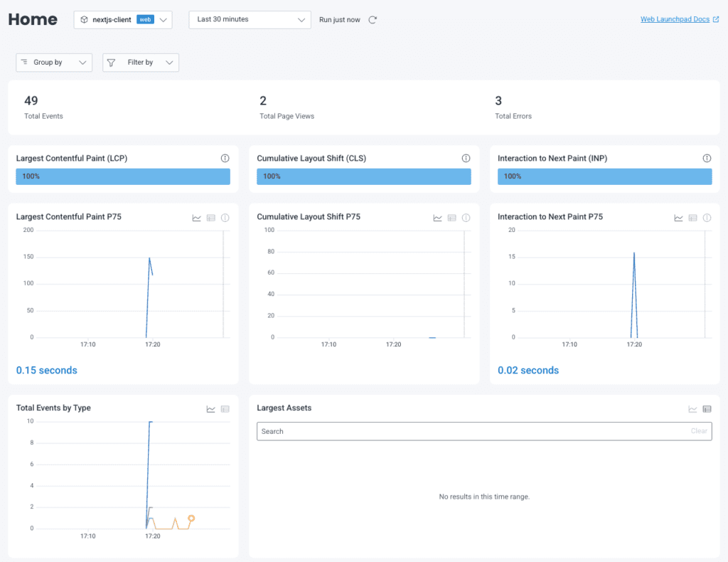Open info icon for Largest Contentful Paint (LCP)
Image resolution: width=728 pixels, height=562 pixels.
point(225,158)
